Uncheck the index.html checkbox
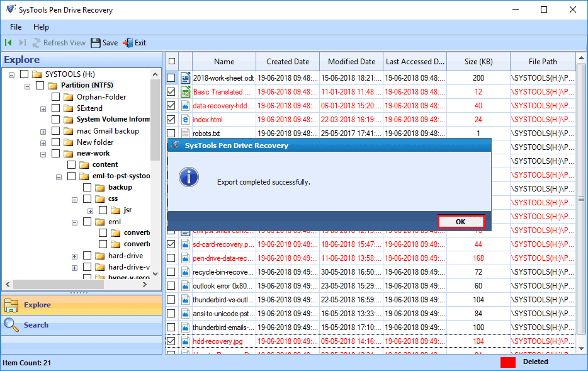This screenshot has width=588, height=371. pos(170,119)
